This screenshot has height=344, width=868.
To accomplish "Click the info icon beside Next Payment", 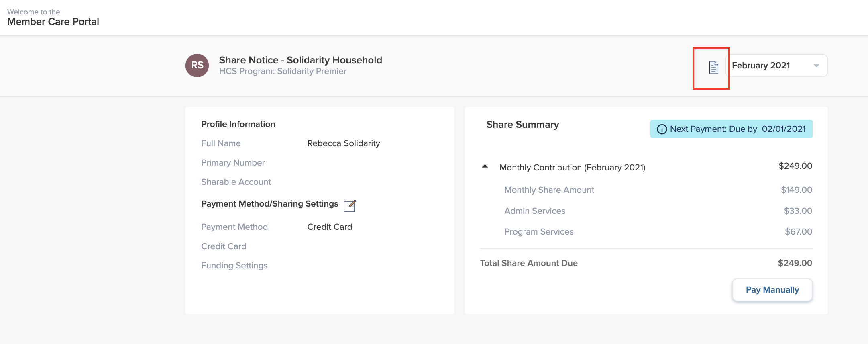I will coord(662,129).
